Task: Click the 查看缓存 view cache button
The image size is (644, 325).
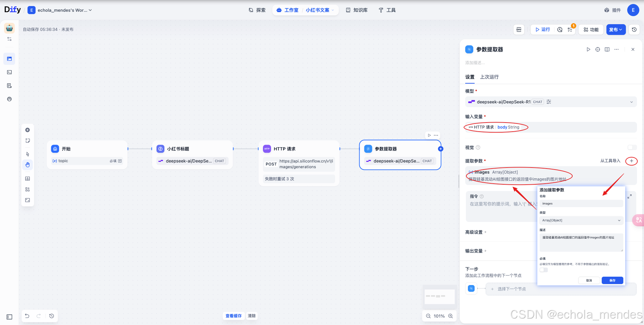Action: 233,316
